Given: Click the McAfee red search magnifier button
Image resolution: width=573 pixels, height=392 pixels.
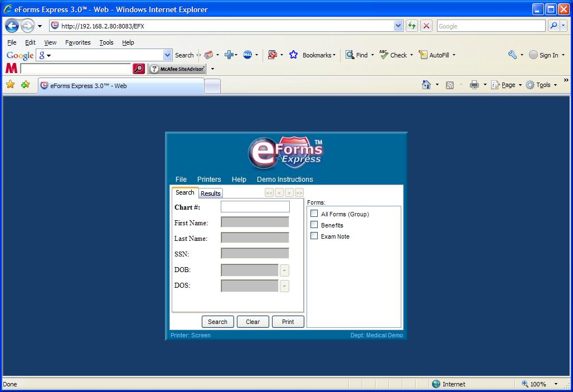Looking at the screenshot, I should tap(139, 69).
